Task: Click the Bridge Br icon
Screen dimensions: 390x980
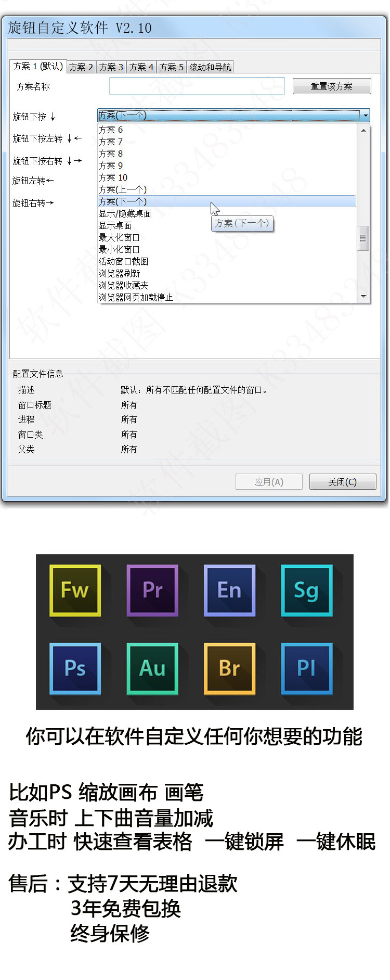Action: coord(229,668)
